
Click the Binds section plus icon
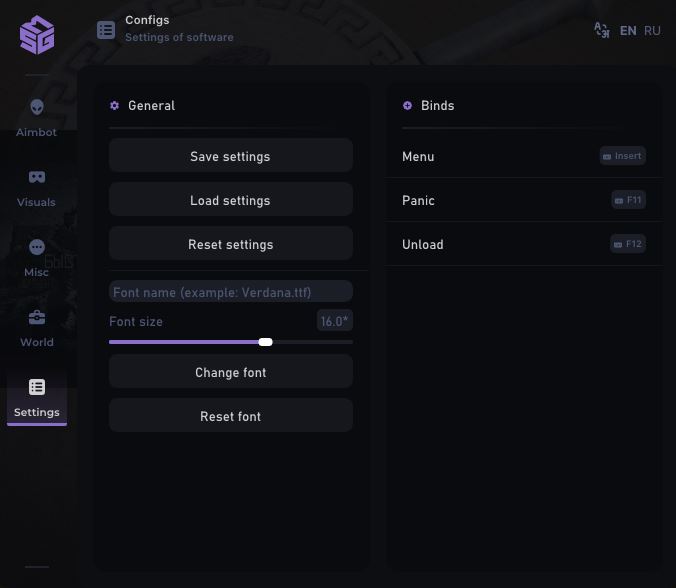tap(407, 106)
